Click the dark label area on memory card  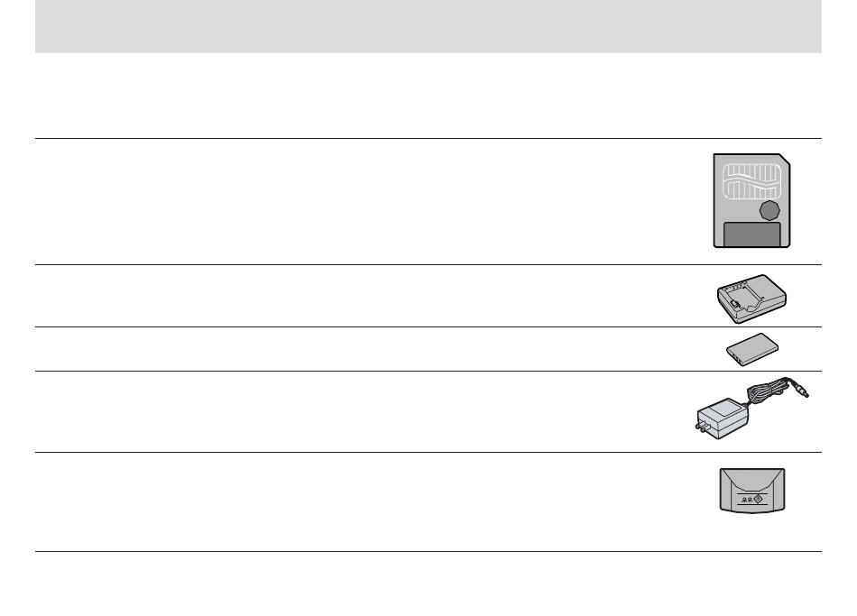752,234
